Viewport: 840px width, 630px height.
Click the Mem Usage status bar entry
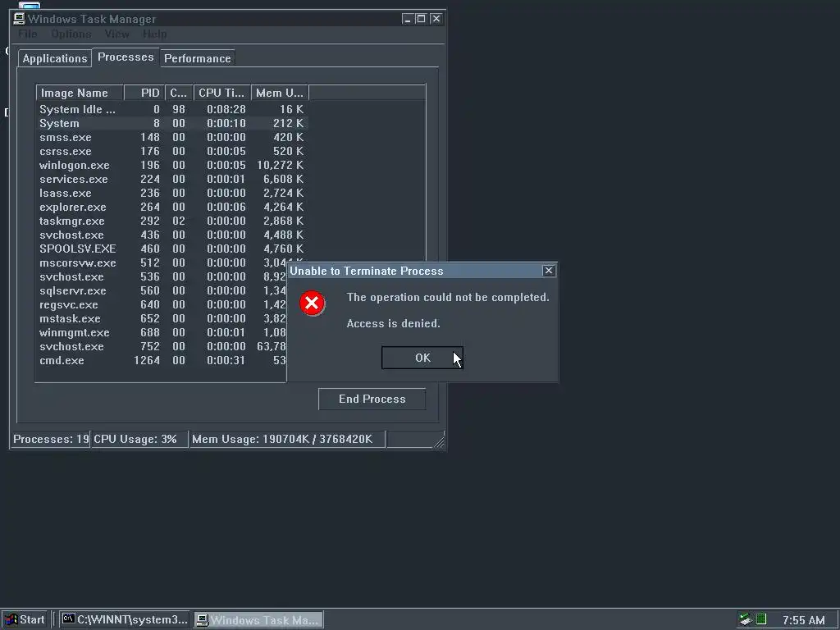click(x=287, y=440)
